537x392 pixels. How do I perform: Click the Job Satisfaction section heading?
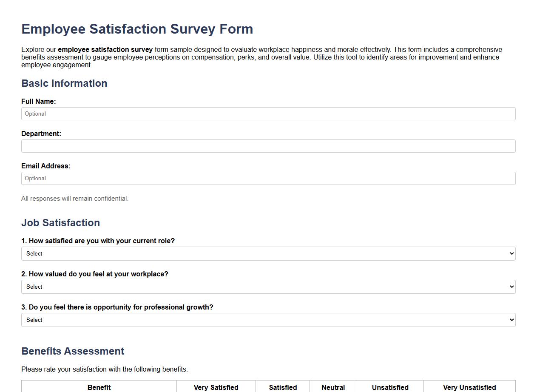tap(60, 223)
